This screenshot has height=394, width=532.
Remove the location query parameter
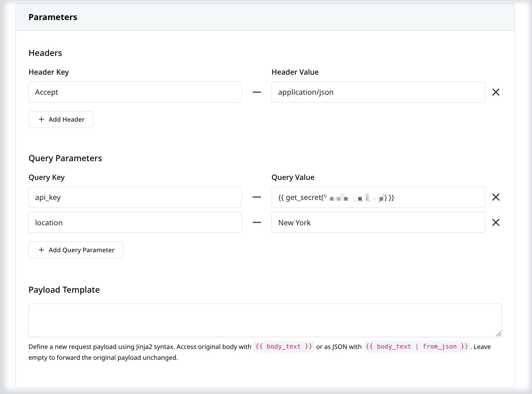click(x=495, y=223)
